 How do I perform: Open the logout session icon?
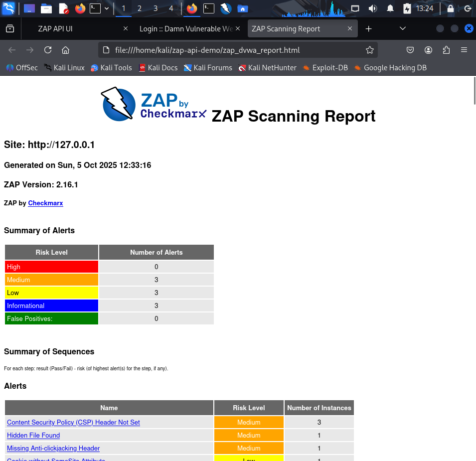coord(468,8)
